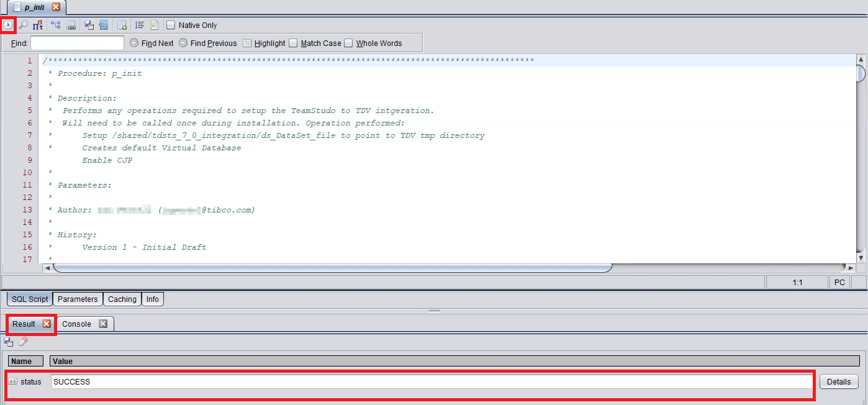Switch to the Parameters tab

77,299
